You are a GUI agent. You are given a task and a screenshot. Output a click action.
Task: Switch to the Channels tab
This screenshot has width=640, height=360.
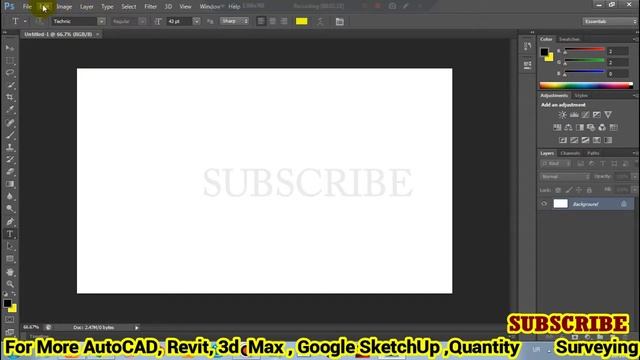[570, 153]
